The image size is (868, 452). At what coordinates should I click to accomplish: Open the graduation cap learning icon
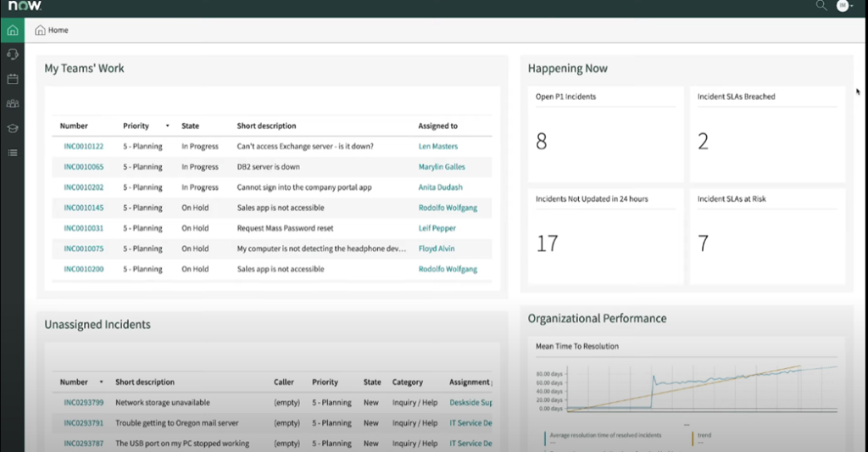tap(12, 128)
